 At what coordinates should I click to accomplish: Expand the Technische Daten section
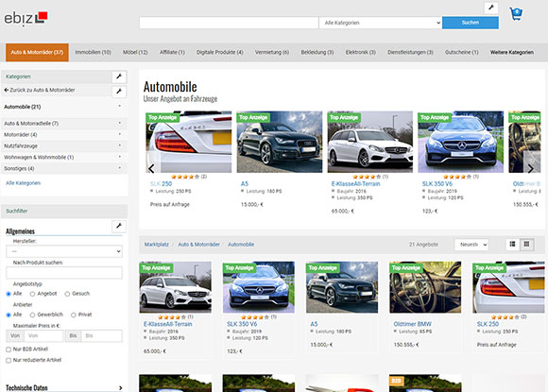(64, 388)
